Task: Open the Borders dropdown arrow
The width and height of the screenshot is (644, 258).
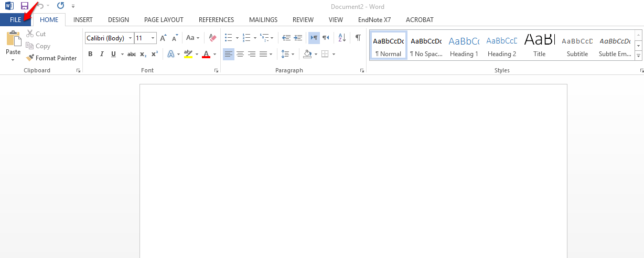Action: [x=334, y=54]
